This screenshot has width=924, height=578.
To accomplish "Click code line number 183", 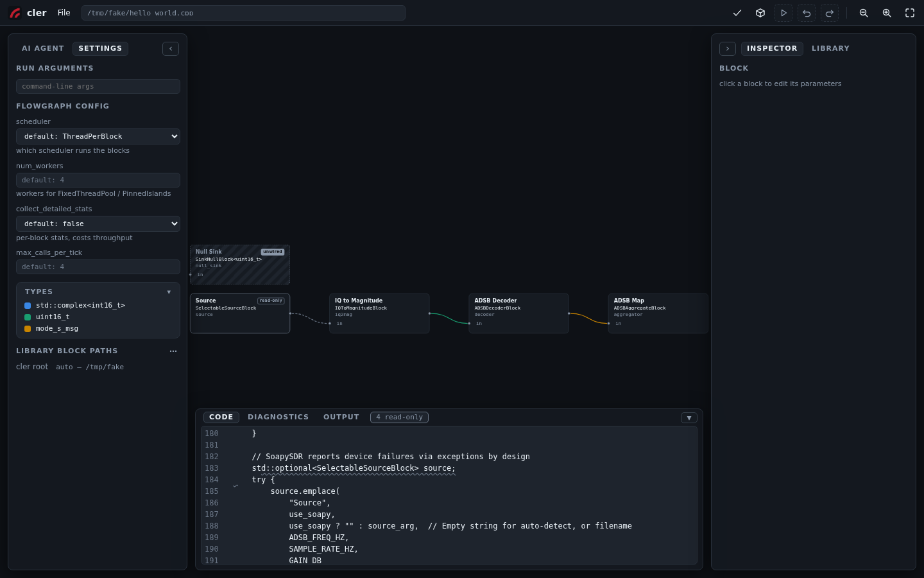I will tap(212, 468).
